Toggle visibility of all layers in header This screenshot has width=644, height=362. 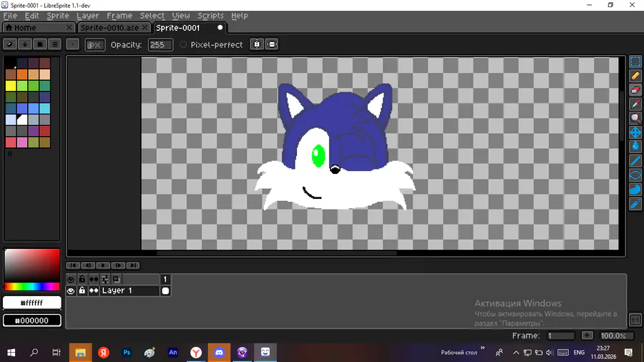tap(71, 280)
